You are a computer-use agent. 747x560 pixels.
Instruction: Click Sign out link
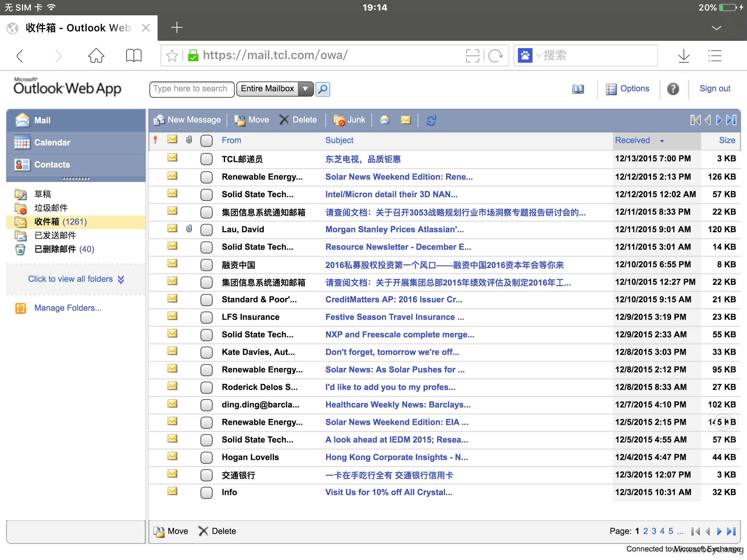[x=715, y=89]
